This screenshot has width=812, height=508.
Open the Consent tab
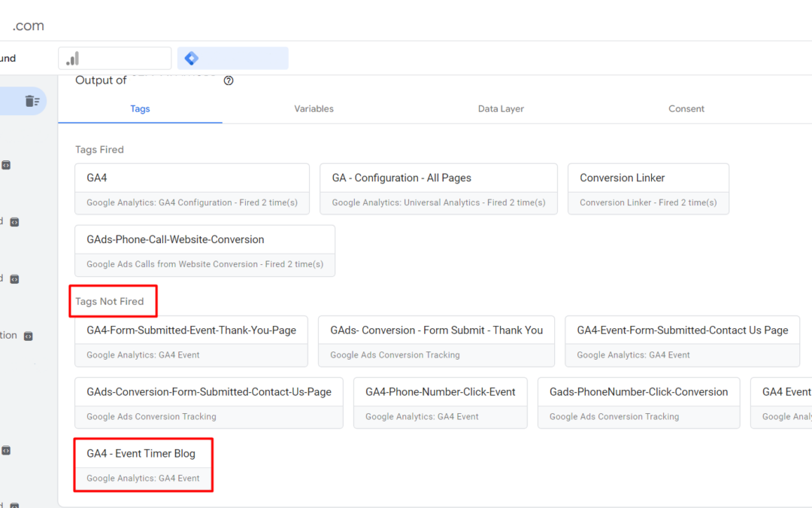tap(686, 108)
